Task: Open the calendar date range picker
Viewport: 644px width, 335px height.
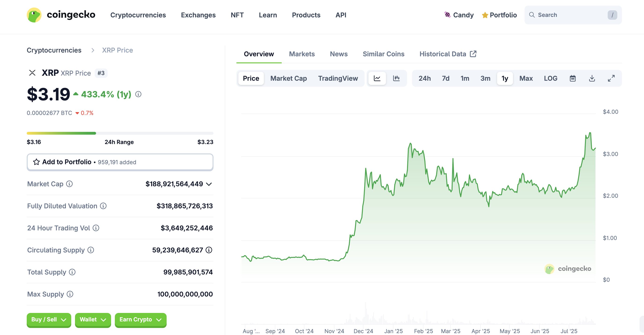Action: [x=573, y=78]
